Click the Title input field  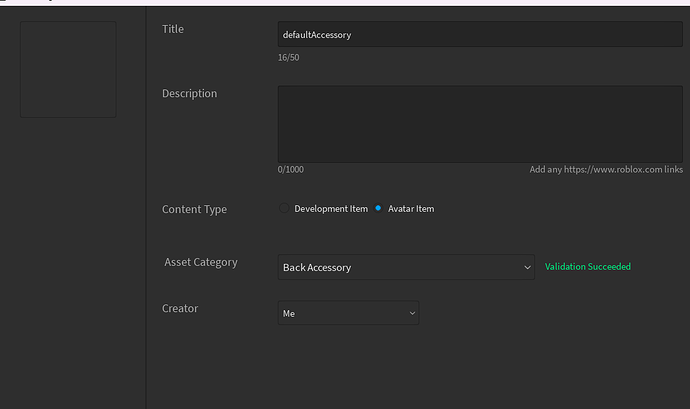click(479, 34)
